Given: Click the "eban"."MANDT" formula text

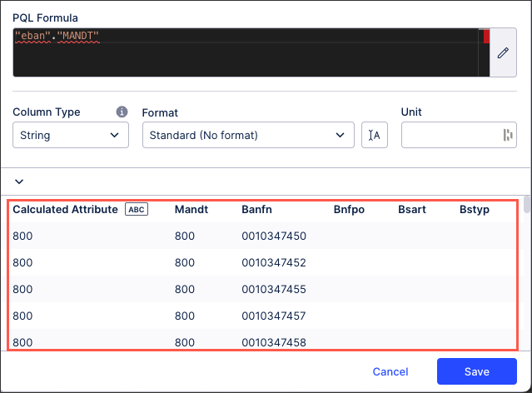Looking at the screenshot, I should 57,36.
